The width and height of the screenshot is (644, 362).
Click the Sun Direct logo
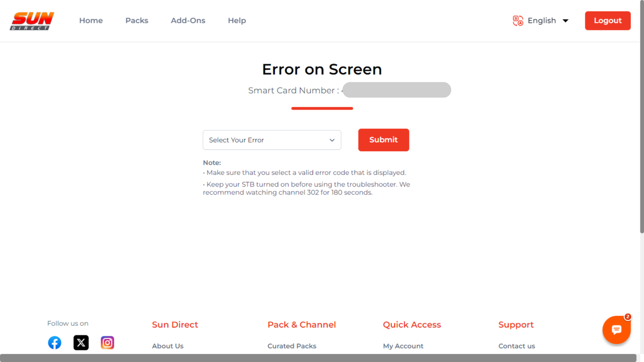pos(32,21)
